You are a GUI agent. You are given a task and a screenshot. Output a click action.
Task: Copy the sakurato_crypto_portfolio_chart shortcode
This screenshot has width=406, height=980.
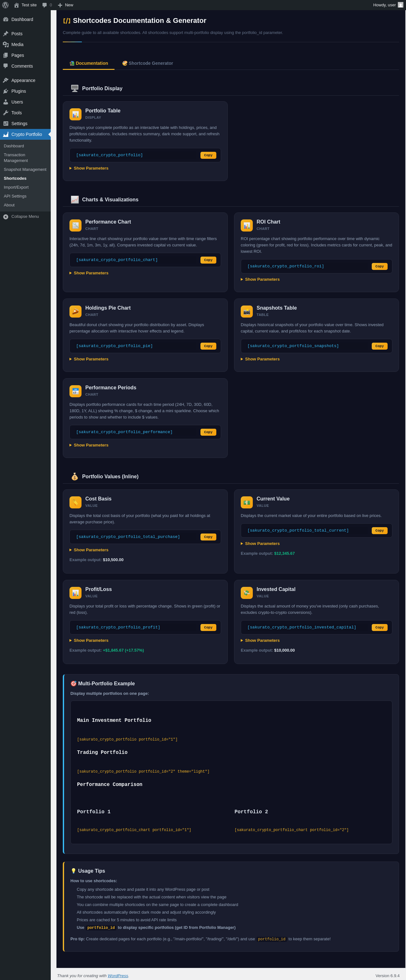pos(208,260)
